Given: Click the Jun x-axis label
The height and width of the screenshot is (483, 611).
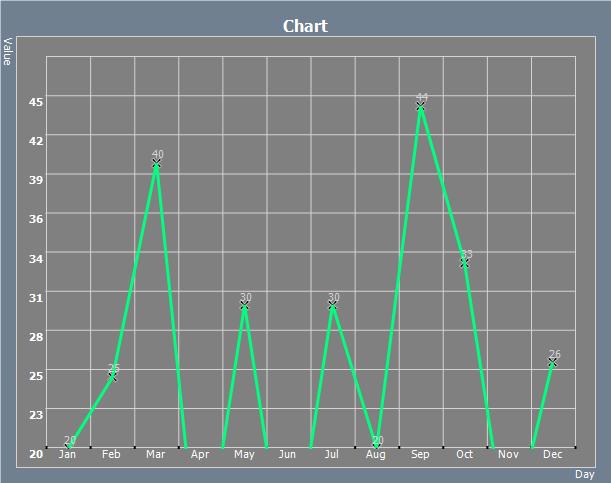Looking at the screenshot, I should point(287,454).
